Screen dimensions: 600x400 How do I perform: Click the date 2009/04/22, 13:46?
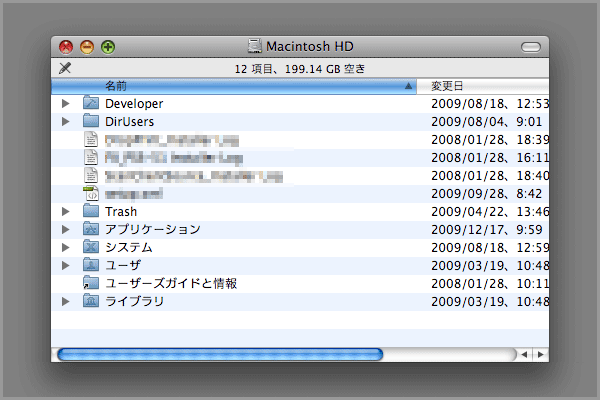(490, 212)
